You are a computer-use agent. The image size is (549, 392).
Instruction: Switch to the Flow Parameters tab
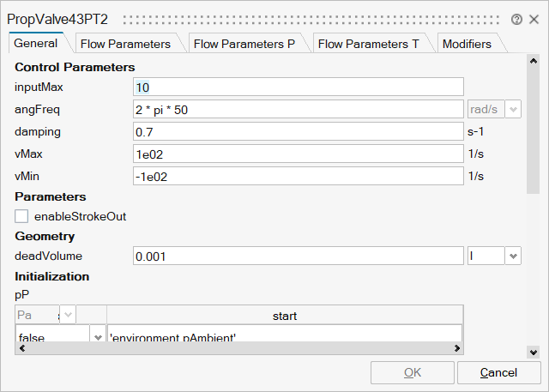click(124, 44)
